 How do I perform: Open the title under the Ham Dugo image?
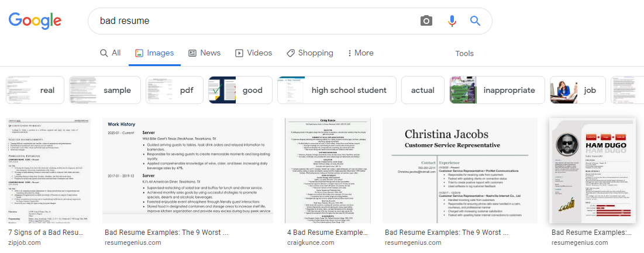(x=592, y=233)
